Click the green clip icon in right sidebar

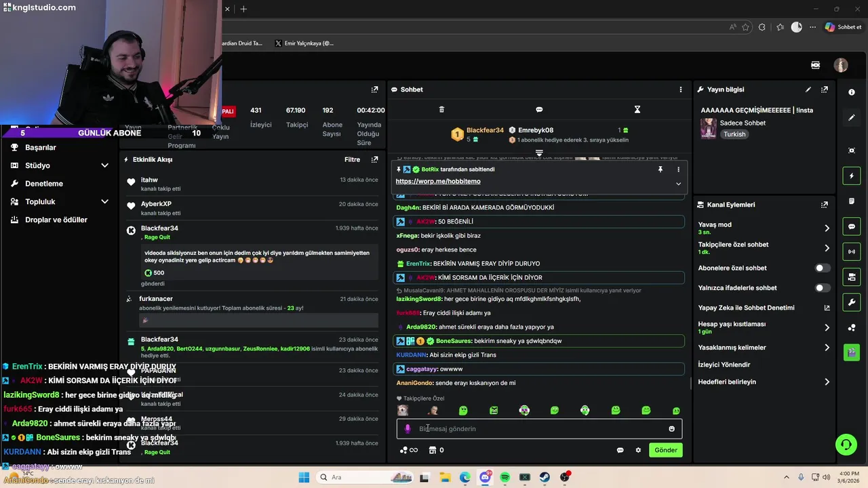click(x=852, y=352)
